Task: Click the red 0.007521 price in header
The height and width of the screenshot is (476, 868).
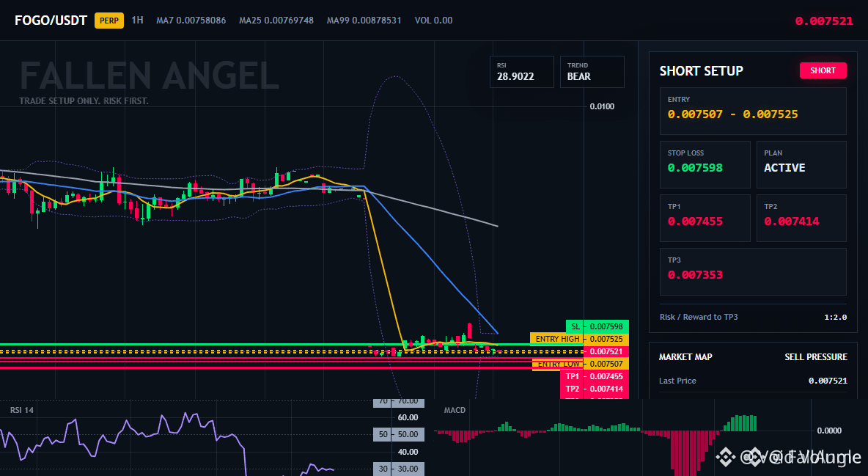Action: point(824,21)
